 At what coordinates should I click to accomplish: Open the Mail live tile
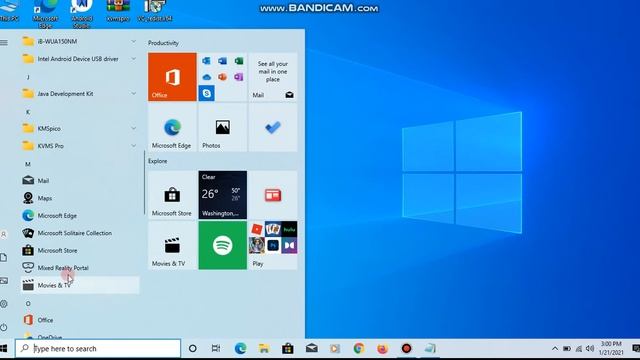(273, 77)
